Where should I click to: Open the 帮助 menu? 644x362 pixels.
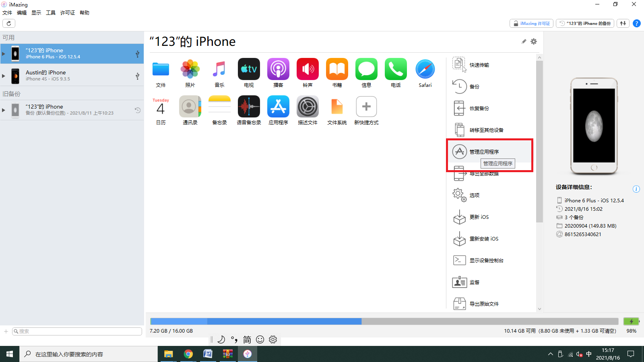click(85, 12)
